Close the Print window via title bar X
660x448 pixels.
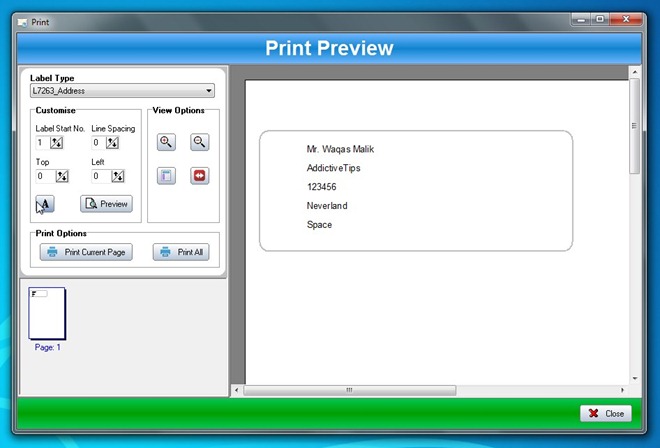(626, 19)
